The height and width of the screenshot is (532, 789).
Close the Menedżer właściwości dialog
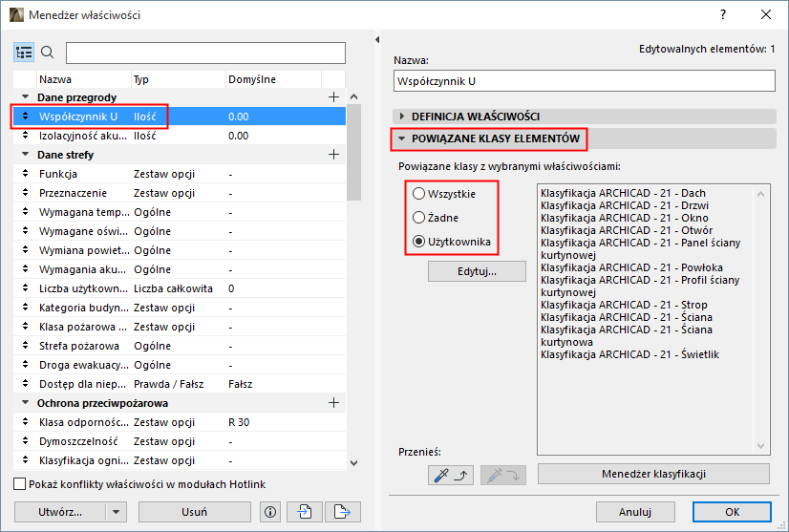pyautogui.click(x=766, y=14)
